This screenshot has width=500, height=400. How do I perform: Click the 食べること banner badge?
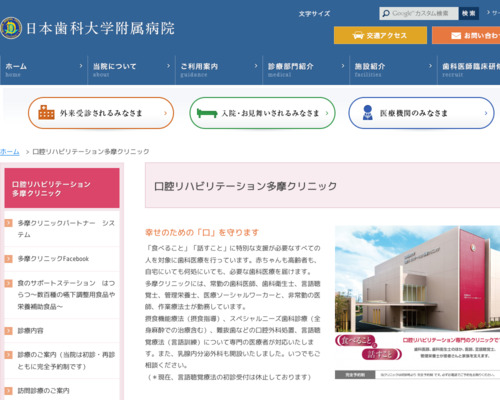click(x=356, y=341)
